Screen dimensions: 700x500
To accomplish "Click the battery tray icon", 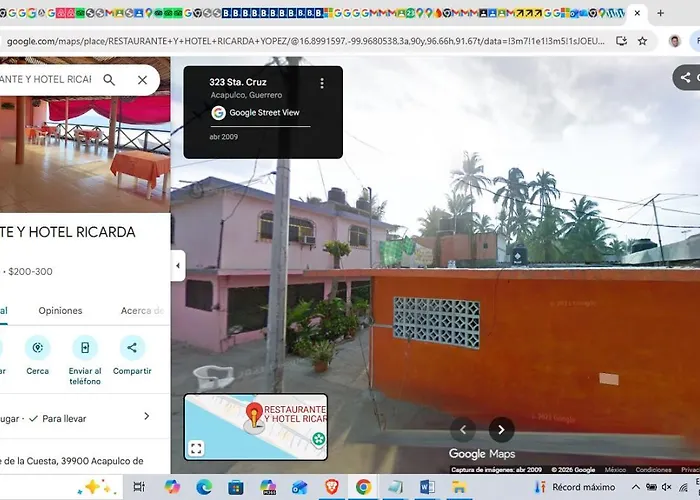I will point(651,487).
